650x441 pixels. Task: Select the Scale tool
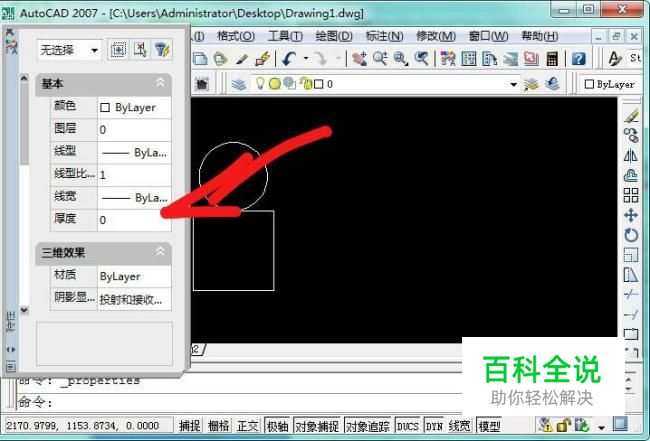(631, 255)
